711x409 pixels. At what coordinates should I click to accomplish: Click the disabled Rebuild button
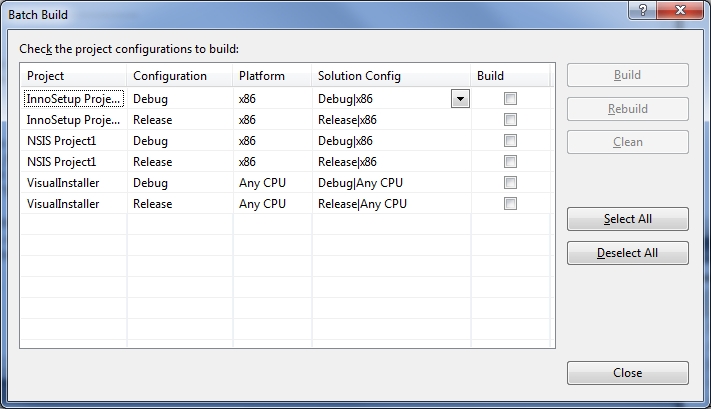point(628,109)
